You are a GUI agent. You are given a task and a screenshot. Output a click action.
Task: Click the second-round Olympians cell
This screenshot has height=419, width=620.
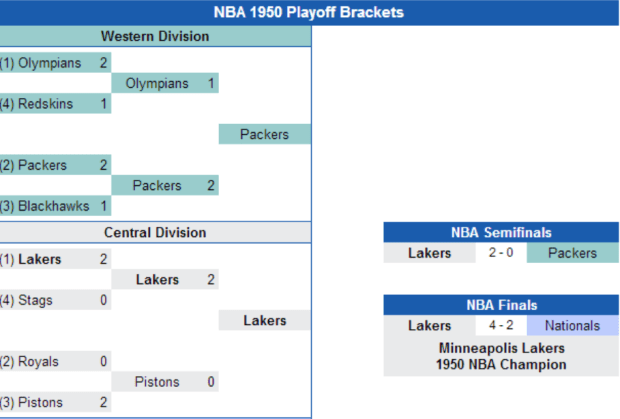[157, 84]
